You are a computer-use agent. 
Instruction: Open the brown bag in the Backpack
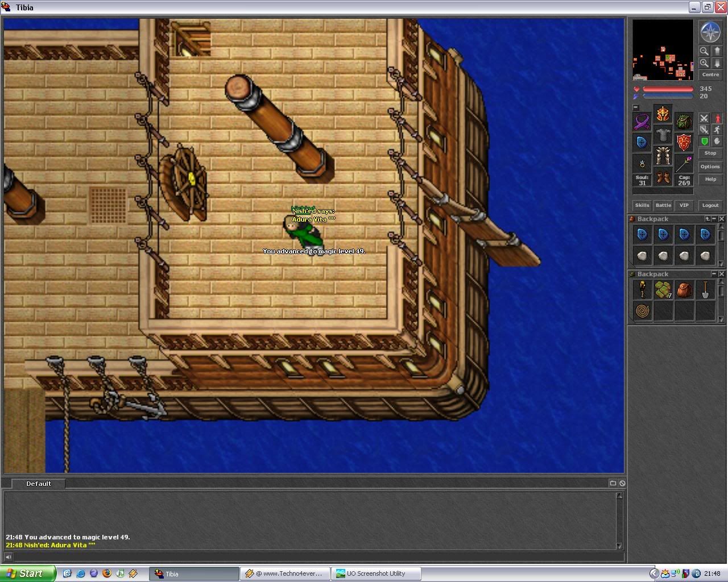pyautogui.click(x=684, y=290)
